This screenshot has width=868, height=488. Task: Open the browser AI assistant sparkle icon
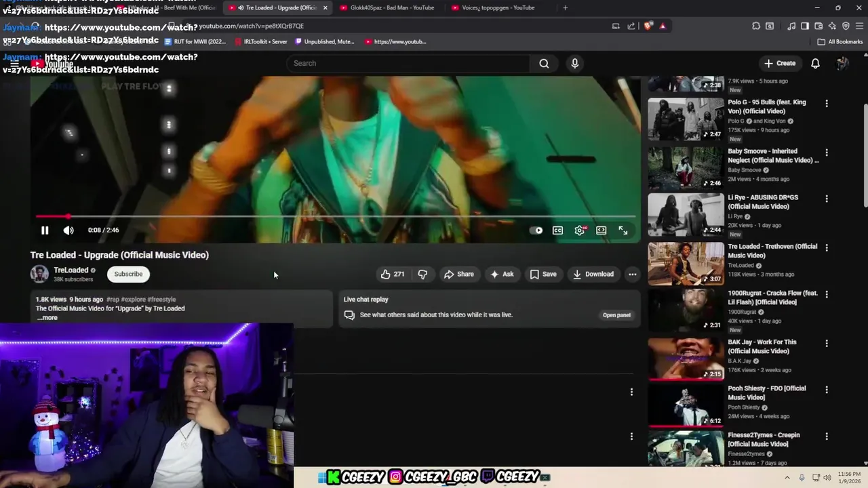tap(832, 26)
